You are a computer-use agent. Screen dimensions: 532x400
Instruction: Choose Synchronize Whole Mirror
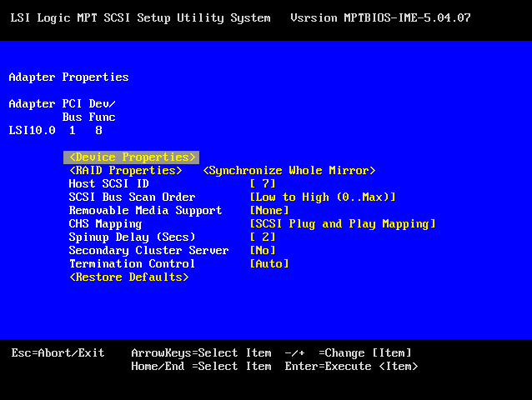click(x=289, y=171)
